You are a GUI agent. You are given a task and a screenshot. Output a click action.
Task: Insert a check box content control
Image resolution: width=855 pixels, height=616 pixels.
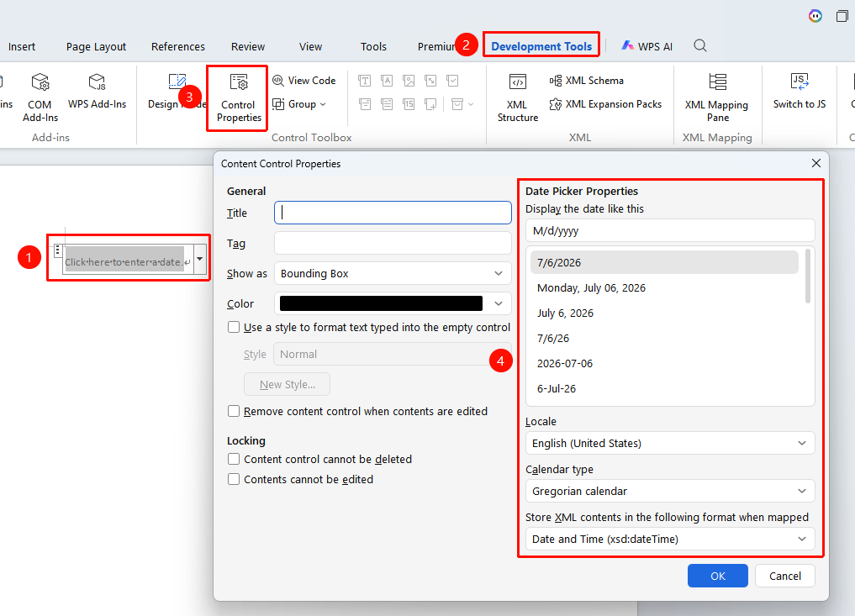pos(452,82)
